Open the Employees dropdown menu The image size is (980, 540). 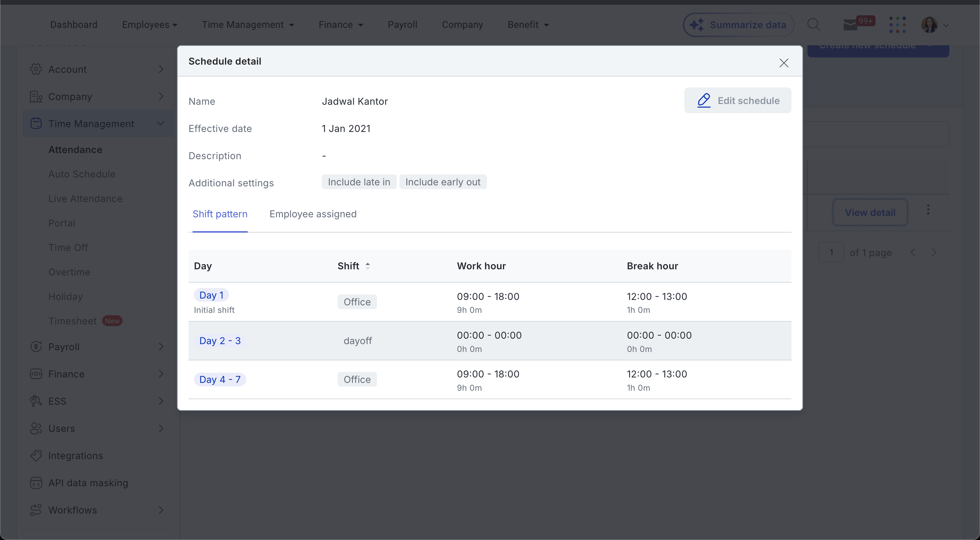coord(149,25)
